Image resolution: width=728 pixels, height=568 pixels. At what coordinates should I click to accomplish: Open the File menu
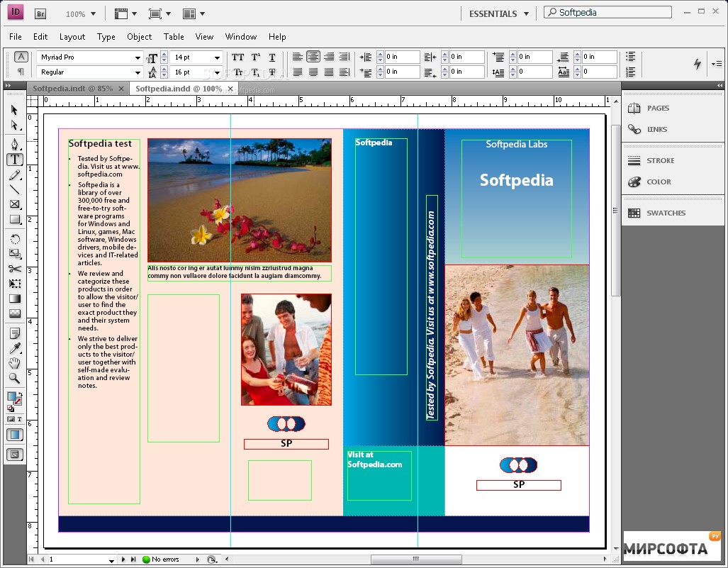[x=16, y=37]
